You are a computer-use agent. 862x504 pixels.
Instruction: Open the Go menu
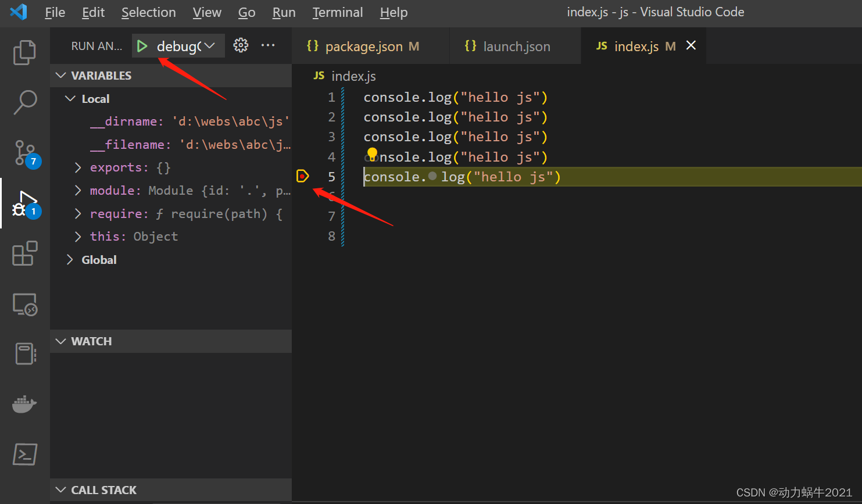coord(246,12)
